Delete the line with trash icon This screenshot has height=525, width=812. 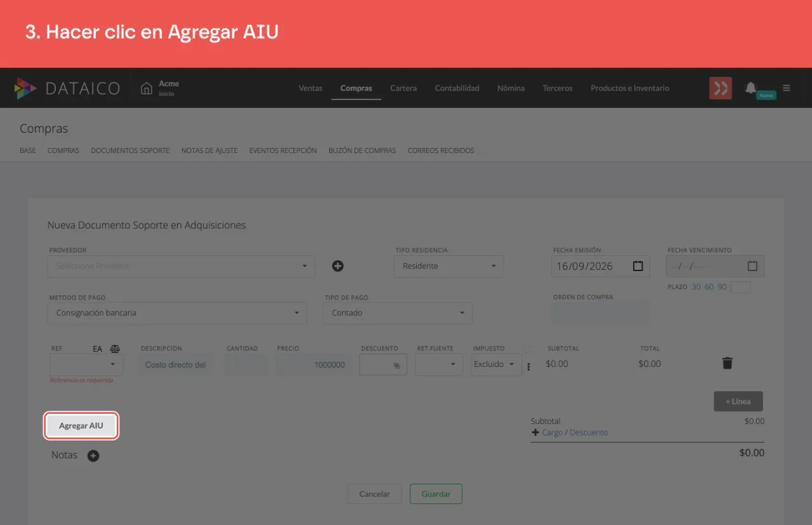click(x=728, y=363)
